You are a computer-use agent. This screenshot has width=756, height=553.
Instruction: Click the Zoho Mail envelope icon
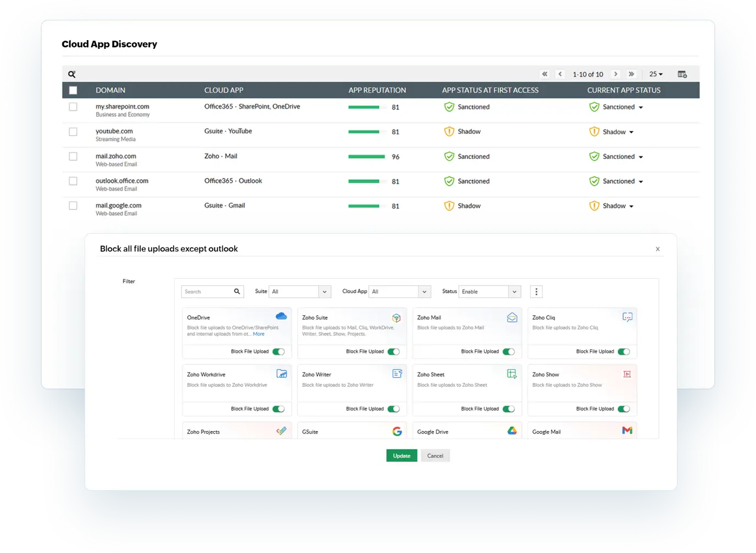512,317
